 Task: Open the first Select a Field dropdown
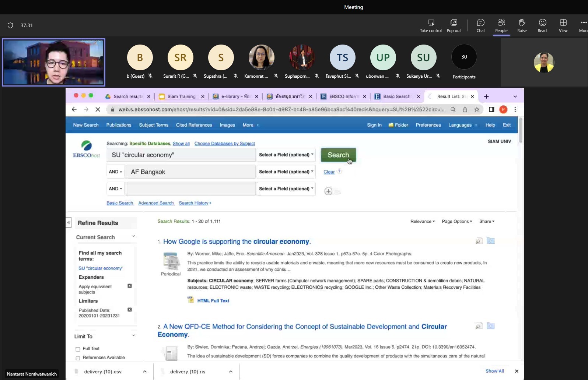tap(286, 155)
